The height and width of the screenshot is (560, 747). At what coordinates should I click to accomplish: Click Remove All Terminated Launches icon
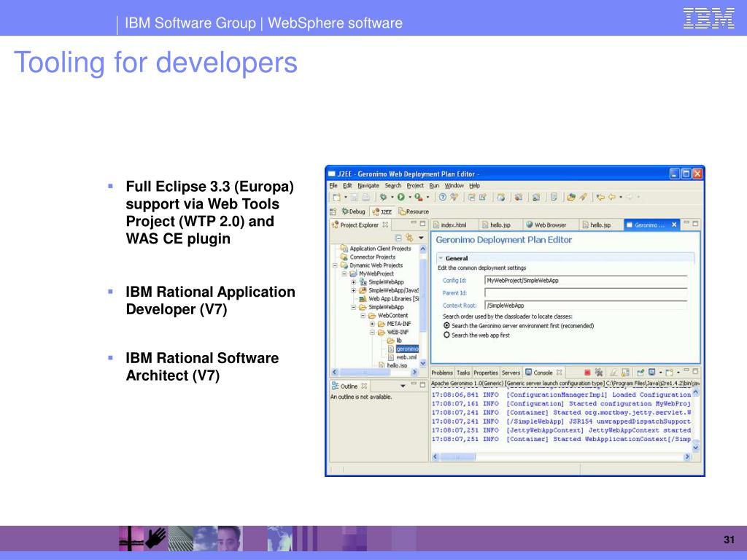pyautogui.click(x=599, y=373)
